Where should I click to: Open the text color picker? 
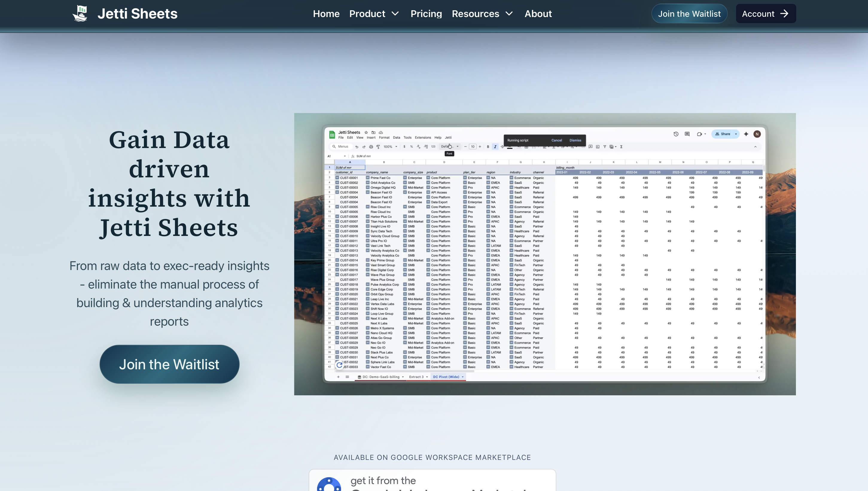(510, 147)
